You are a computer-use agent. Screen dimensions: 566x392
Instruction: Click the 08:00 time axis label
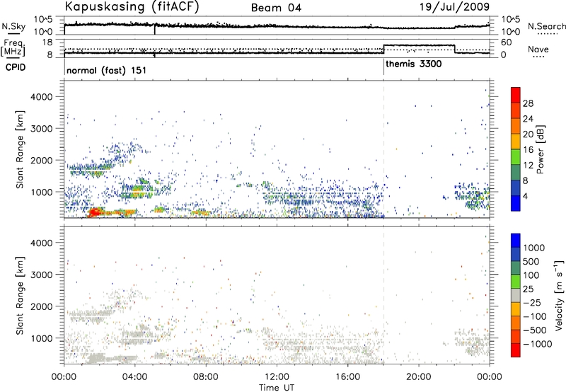205,377
